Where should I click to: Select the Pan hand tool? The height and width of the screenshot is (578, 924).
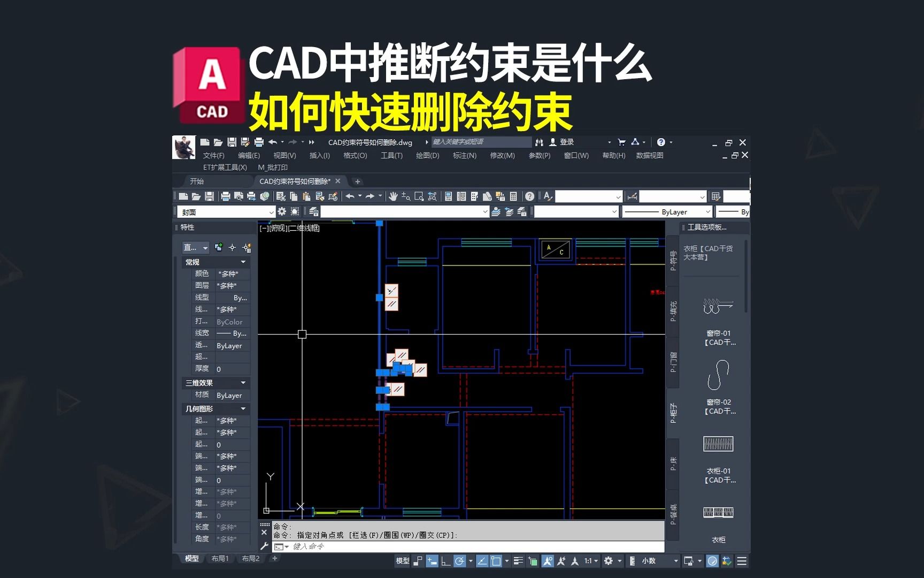point(393,197)
